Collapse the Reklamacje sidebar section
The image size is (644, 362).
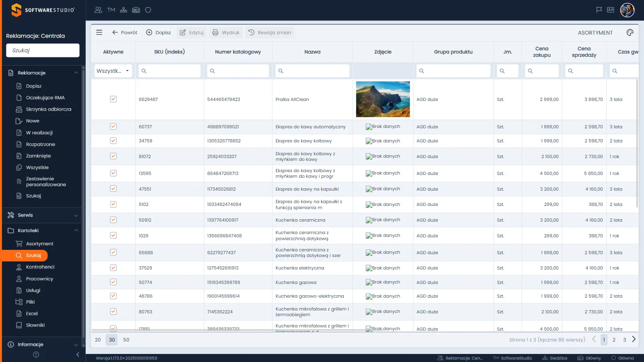(x=43, y=73)
